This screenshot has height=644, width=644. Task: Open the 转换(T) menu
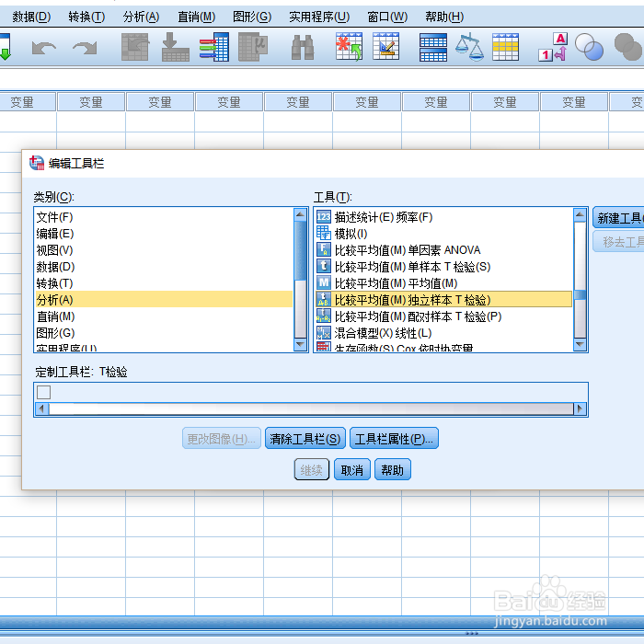[86, 17]
